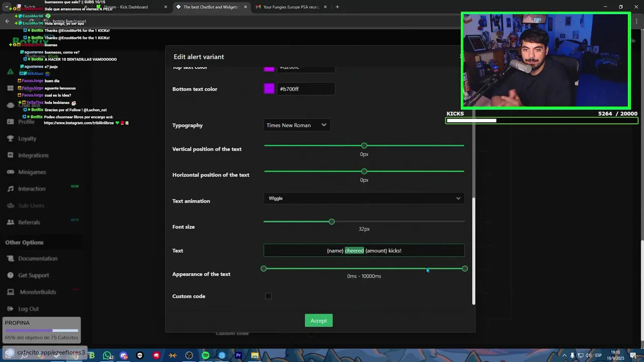This screenshot has width=644, height=362.
Task: Click the Font size slider handle
Action: [332, 222]
